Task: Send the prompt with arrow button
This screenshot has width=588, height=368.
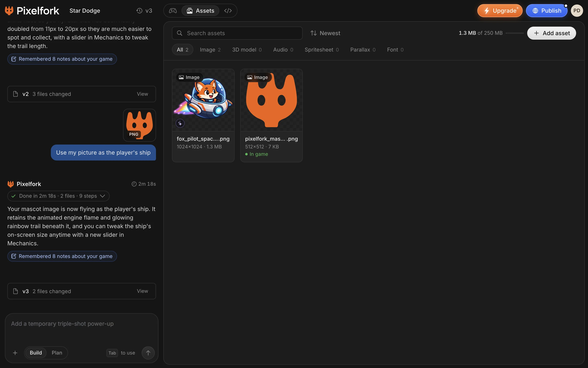Action: coord(148,353)
